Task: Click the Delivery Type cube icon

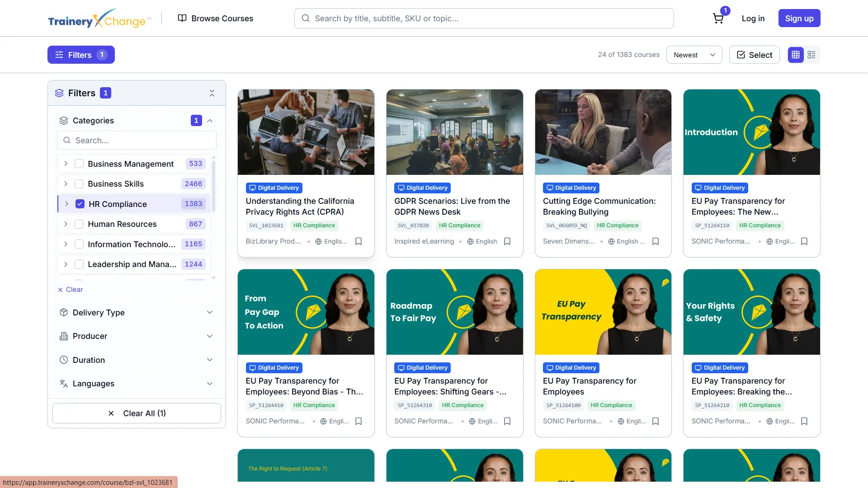Action: [x=64, y=313]
